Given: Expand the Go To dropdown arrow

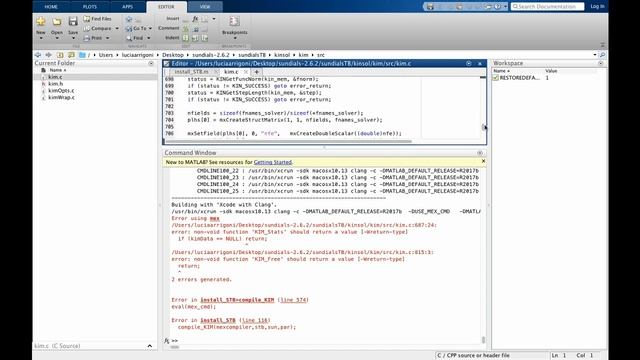Looking at the screenshot, I should coord(150,29).
